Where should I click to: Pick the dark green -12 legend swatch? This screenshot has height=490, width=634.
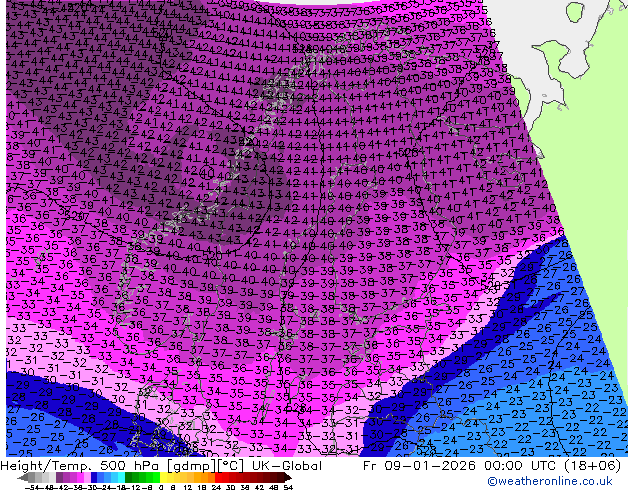(x=129, y=477)
